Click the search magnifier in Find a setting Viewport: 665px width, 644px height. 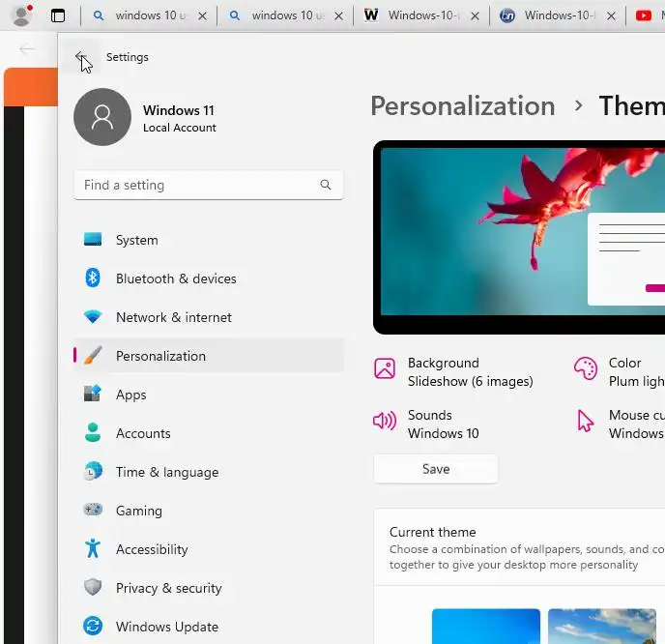coord(326,185)
